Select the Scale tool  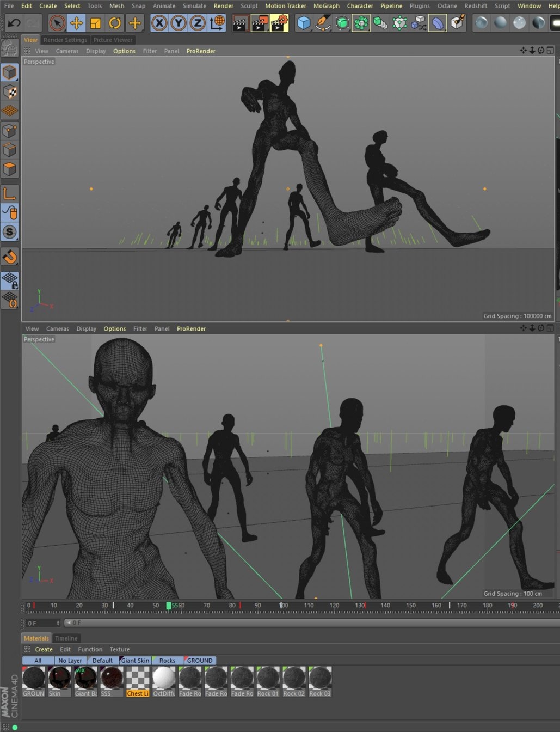tap(95, 23)
